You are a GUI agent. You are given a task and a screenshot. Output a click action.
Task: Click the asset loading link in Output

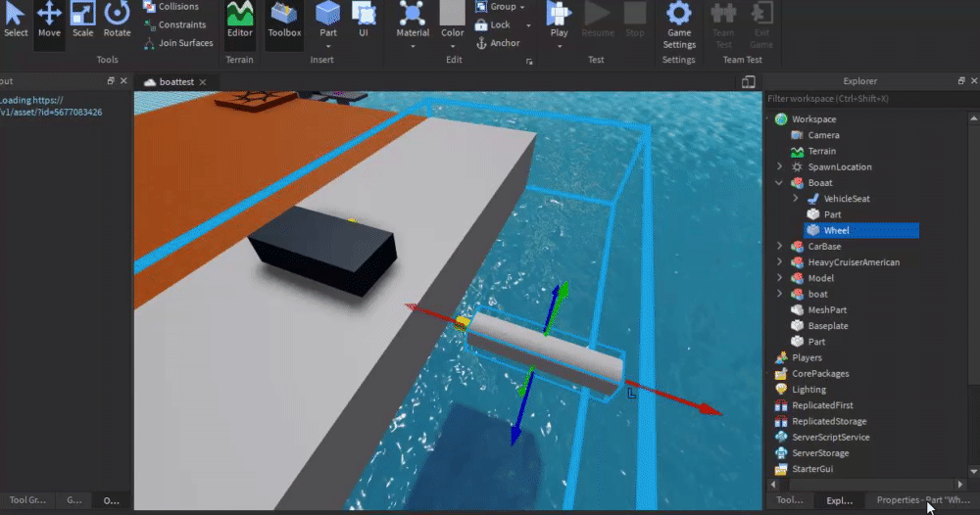(51, 106)
